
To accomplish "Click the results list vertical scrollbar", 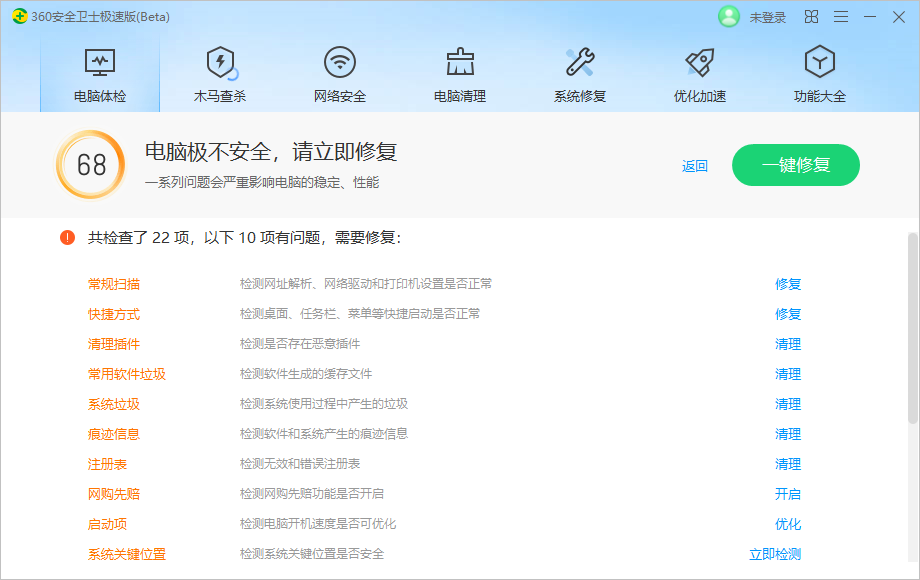I will coord(912,328).
